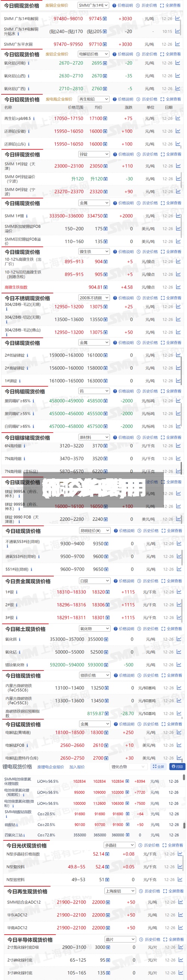Open the 锂化合物 dropdown
The image size is (187, 980).
click(128, 767)
